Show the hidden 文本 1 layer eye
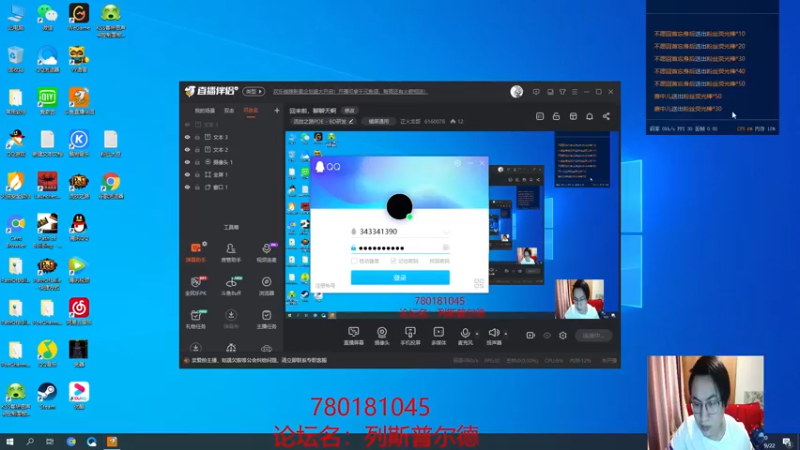This screenshot has width=800, height=450. click(187, 124)
